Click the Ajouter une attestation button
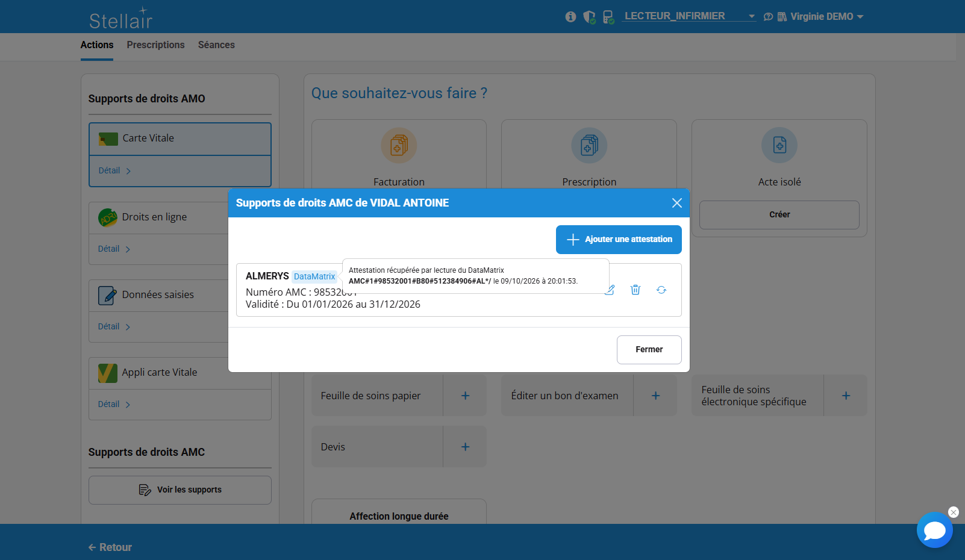The height and width of the screenshot is (560, 965). pos(619,240)
